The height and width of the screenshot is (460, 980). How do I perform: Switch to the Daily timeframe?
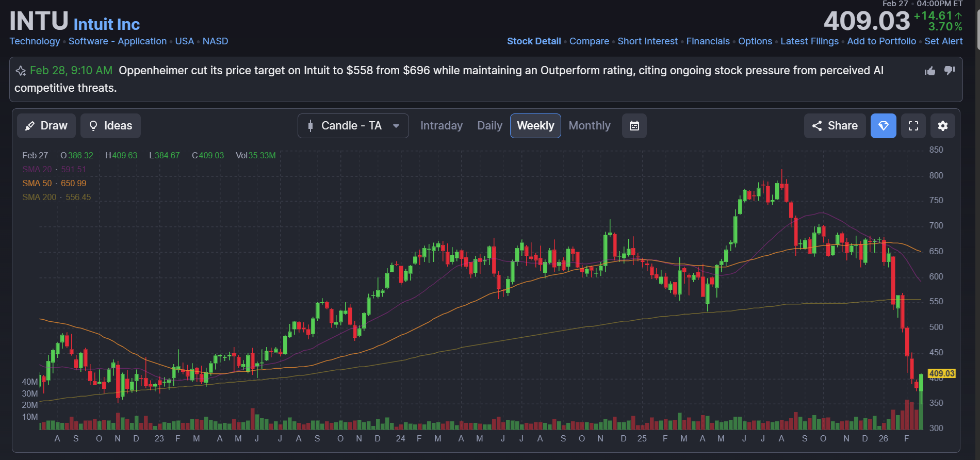point(490,126)
